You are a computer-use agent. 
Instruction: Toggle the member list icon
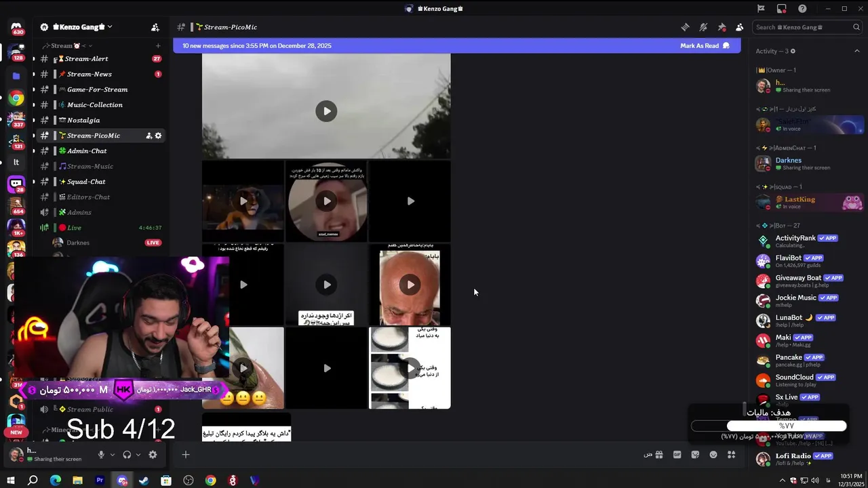(x=740, y=27)
